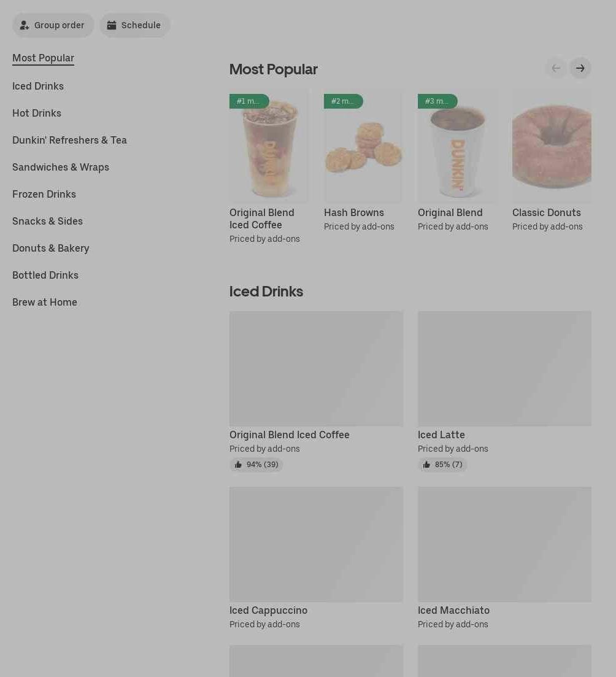Viewport: 616px width, 677px height.
Task: Start a Group order
Action: [x=53, y=25]
